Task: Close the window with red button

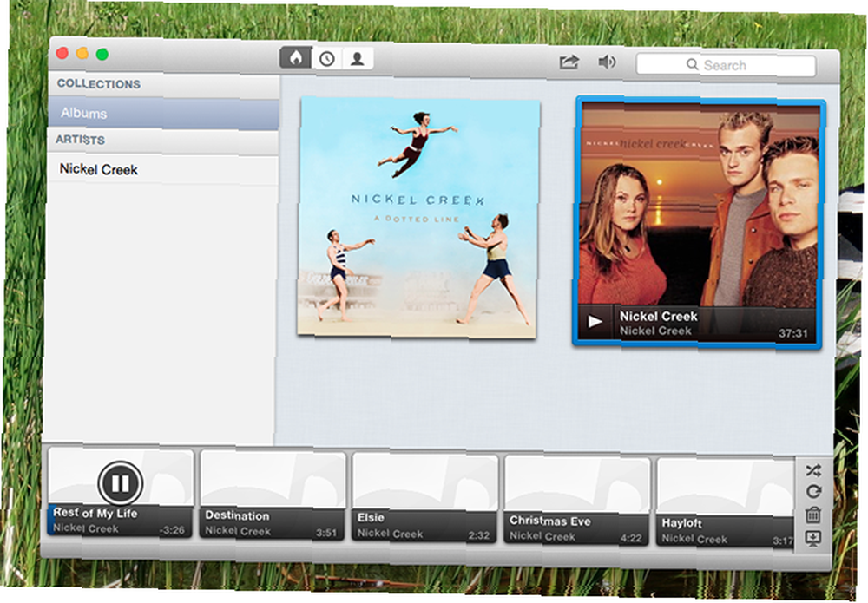Action: [62, 53]
